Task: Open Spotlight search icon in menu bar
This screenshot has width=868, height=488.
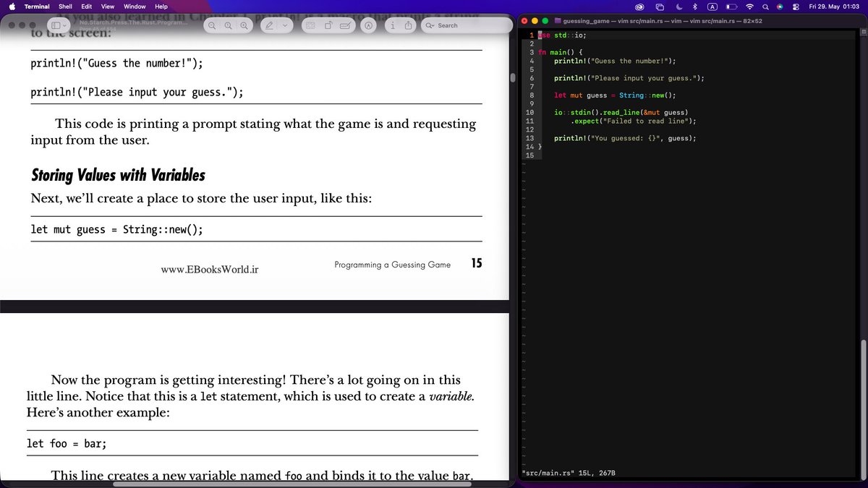Action: click(765, 6)
